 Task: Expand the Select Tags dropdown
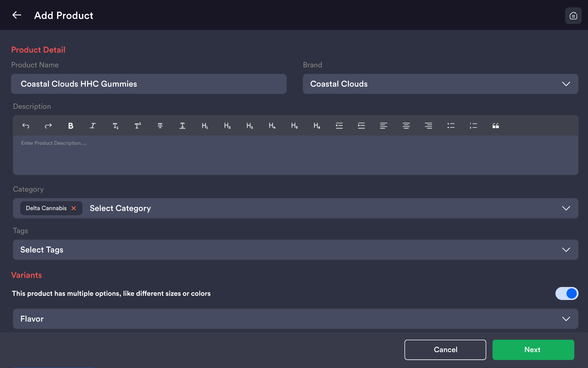pos(296,250)
